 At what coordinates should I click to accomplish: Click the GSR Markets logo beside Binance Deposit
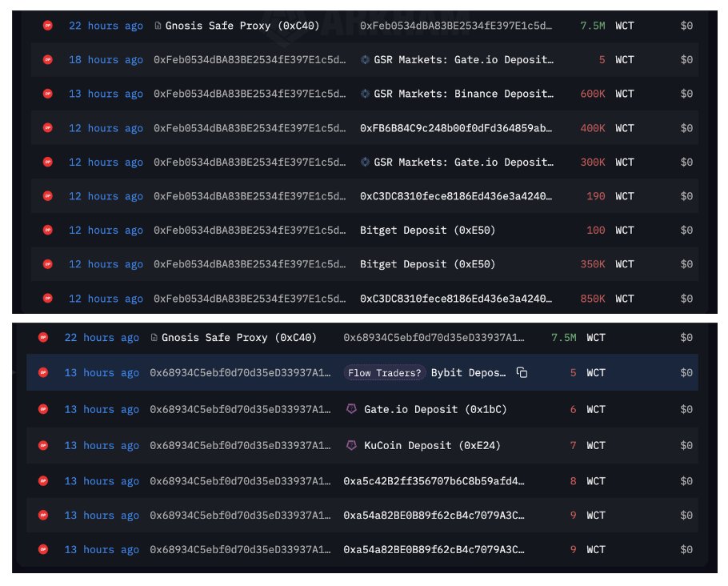tap(366, 94)
